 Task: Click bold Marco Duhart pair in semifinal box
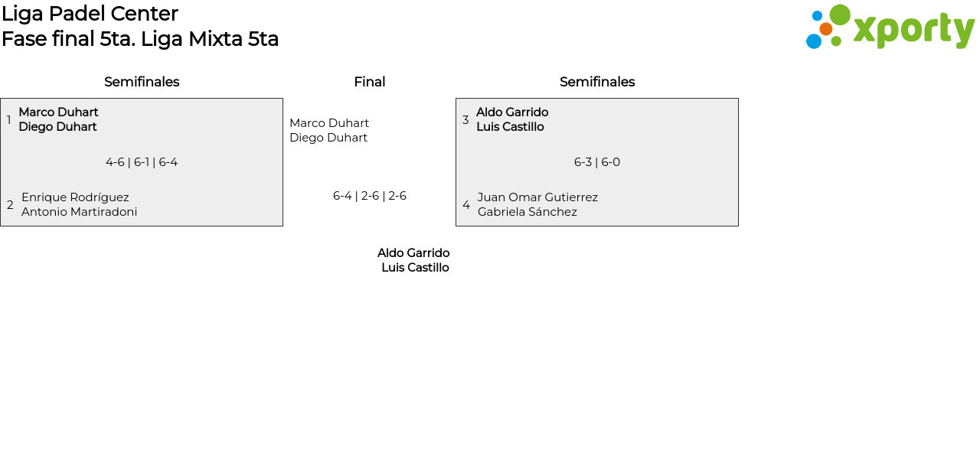point(58,119)
